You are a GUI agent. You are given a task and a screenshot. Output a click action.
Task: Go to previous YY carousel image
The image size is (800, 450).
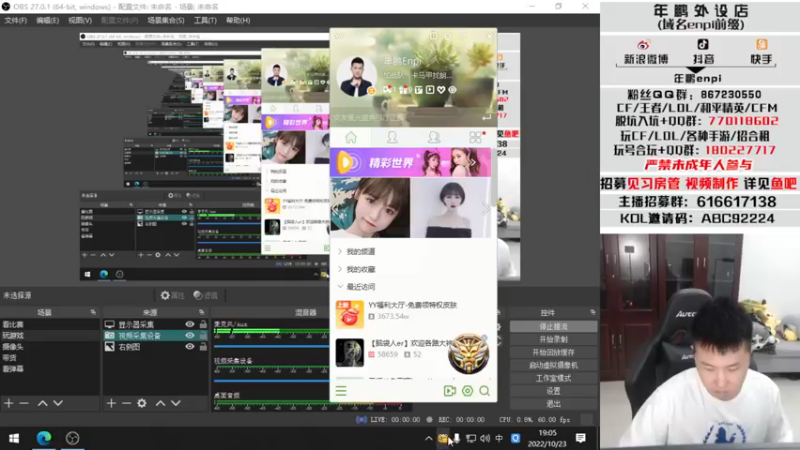335,208
